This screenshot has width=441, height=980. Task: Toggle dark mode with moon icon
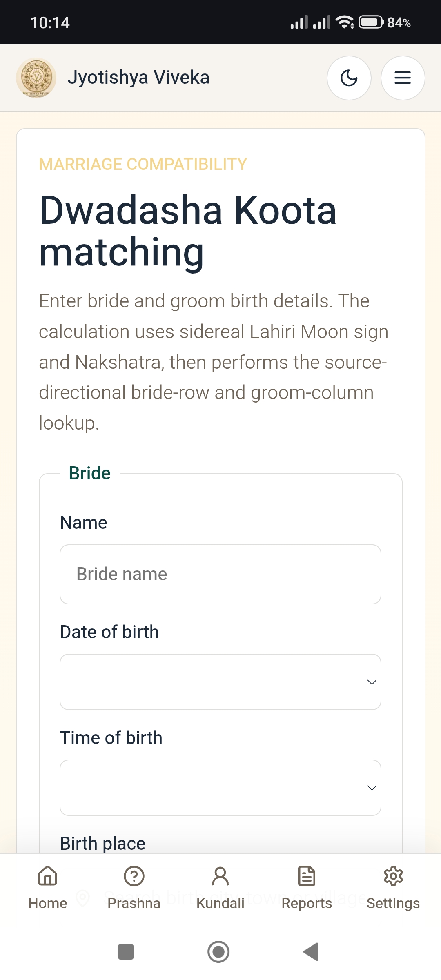coord(349,78)
